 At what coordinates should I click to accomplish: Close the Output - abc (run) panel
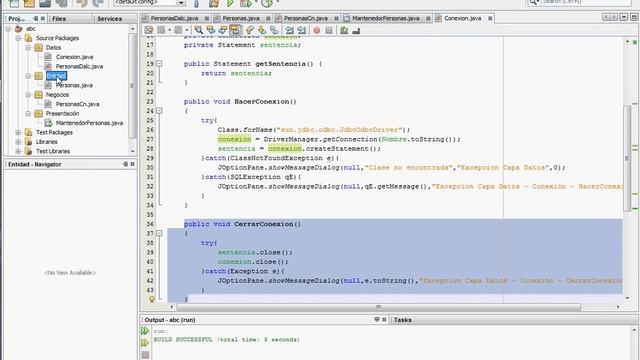tap(384, 320)
